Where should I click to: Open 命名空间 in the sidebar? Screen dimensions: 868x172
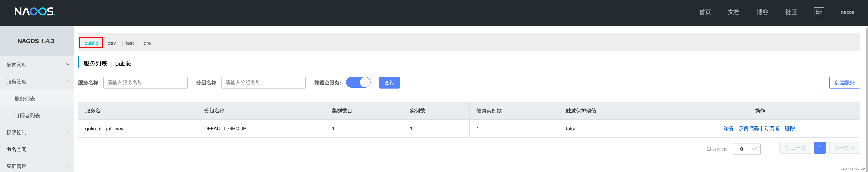pos(37,149)
